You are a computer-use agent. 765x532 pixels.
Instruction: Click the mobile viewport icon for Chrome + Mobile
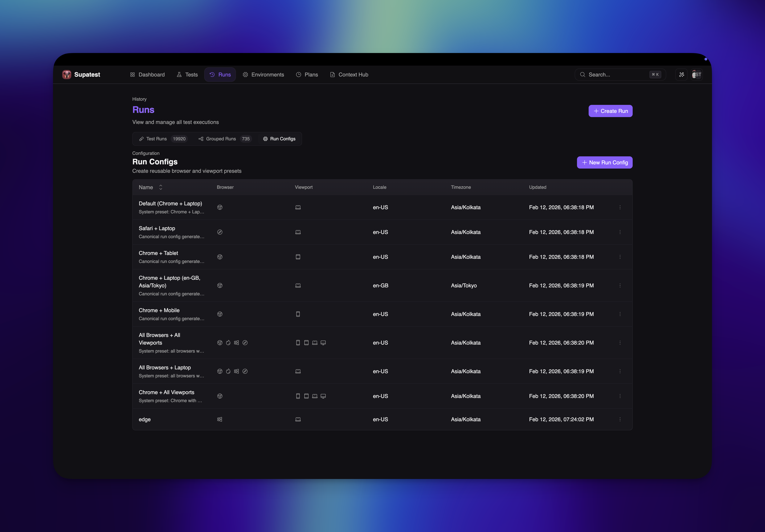point(298,314)
